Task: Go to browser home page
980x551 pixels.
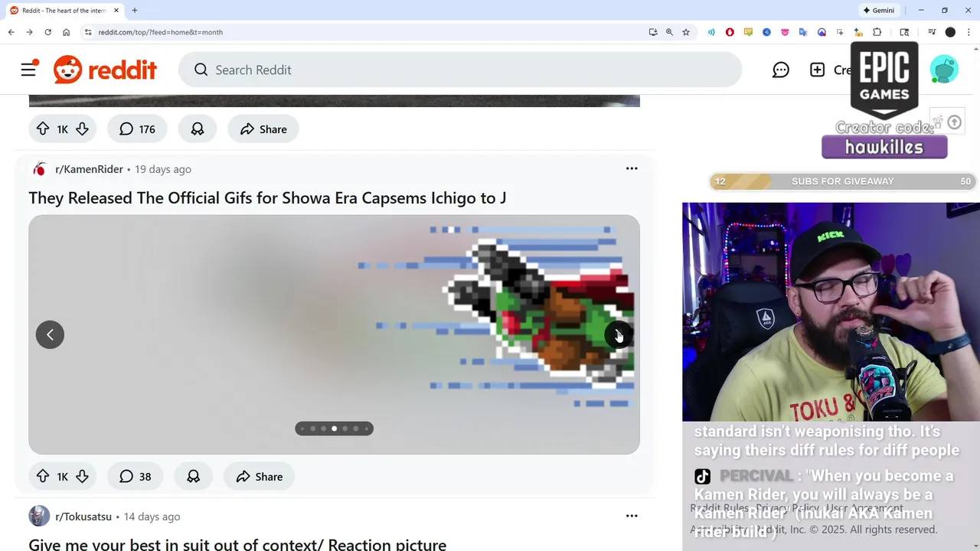Action: [67, 32]
